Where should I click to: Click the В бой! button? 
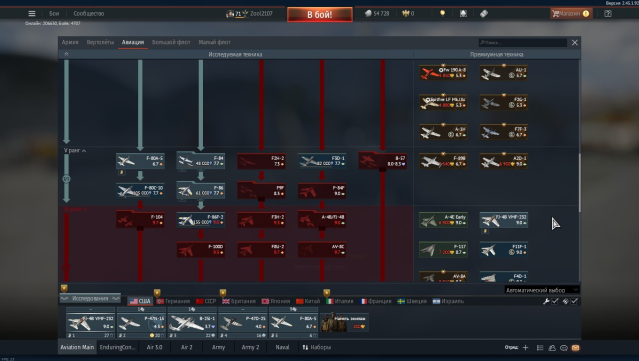coord(320,15)
